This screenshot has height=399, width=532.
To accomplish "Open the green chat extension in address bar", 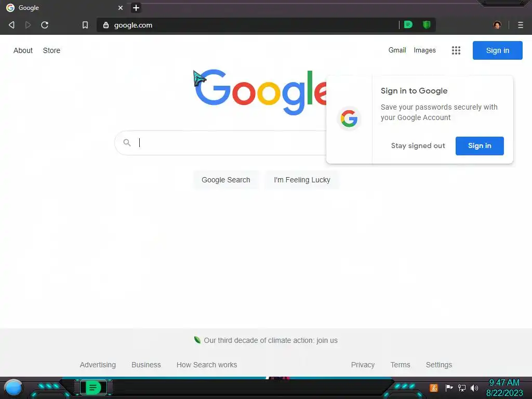I will (408, 24).
